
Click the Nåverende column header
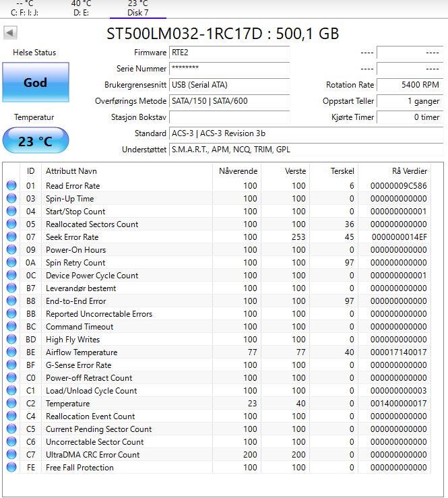point(238,171)
